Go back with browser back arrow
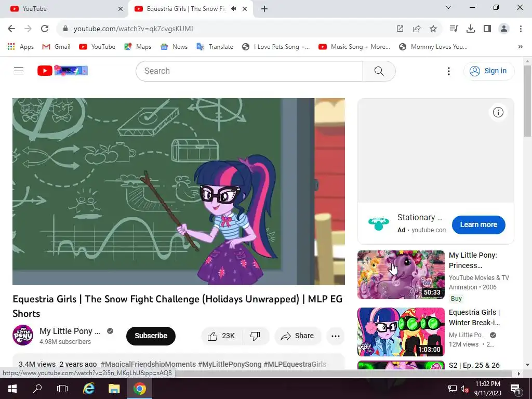The image size is (532, 399). coord(11,29)
